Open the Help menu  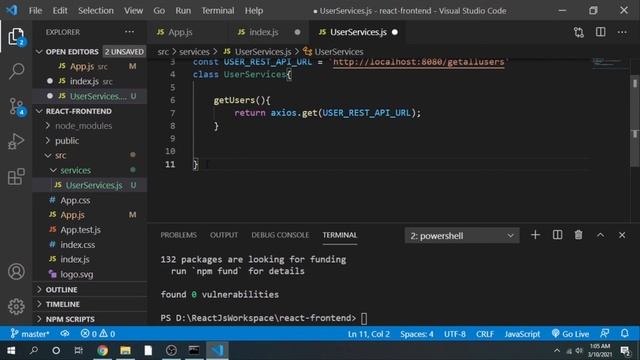point(253,11)
